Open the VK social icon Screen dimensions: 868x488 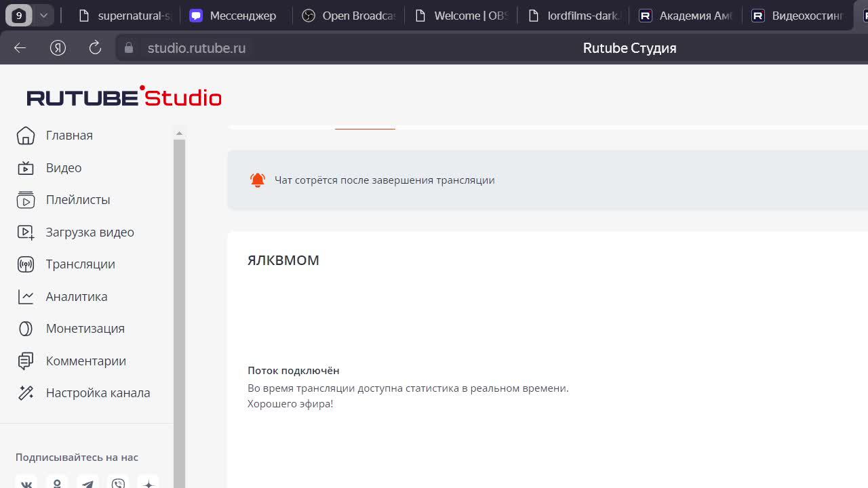click(x=26, y=483)
